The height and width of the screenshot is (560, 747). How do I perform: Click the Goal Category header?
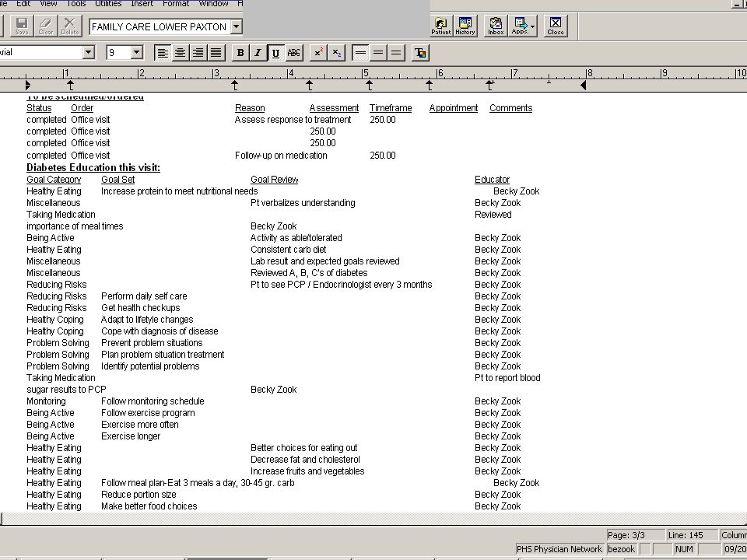pos(54,180)
